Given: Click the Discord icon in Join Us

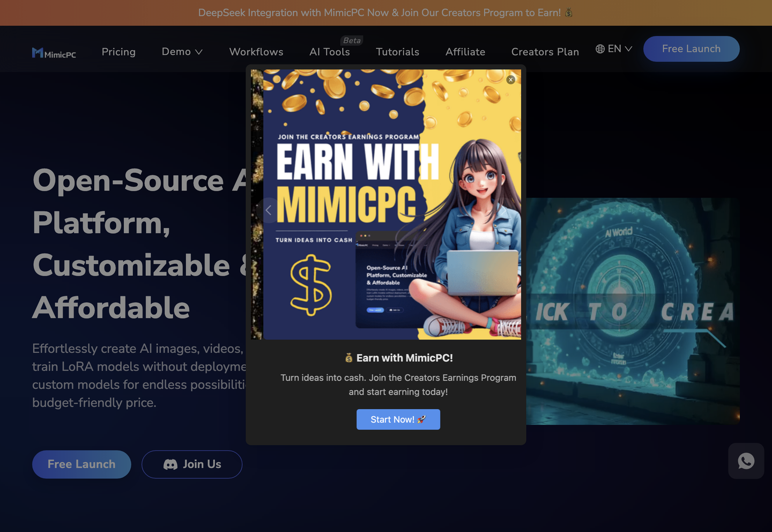Looking at the screenshot, I should click(169, 464).
